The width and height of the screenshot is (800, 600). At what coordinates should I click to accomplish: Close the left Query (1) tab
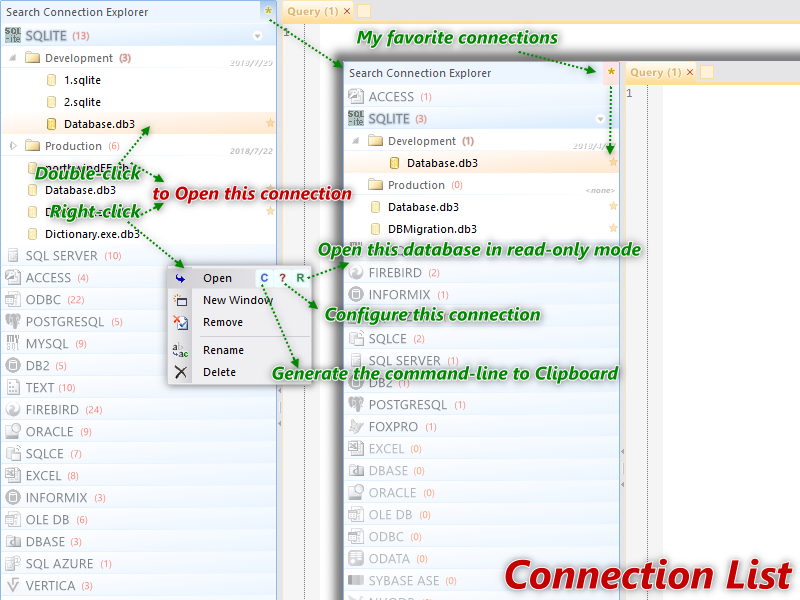[x=347, y=11]
